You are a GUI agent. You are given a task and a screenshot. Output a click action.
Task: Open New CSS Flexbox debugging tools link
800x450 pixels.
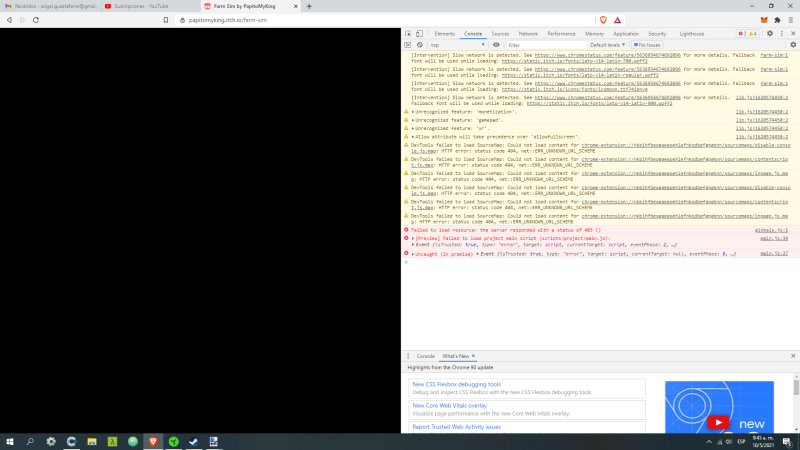457,384
